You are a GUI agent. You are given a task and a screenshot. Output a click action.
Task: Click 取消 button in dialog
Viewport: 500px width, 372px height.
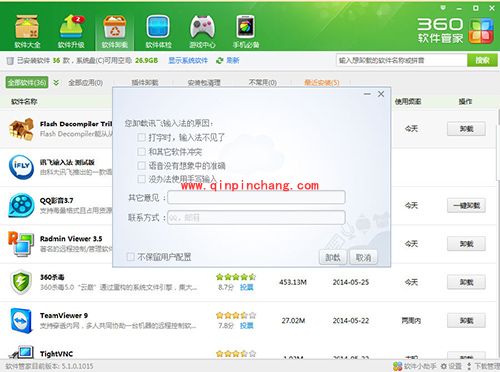point(363,257)
